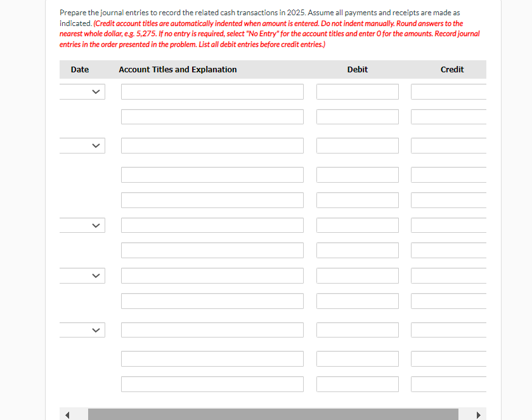Image resolution: width=532 pixels, height=420 pixels.
Task: Click the left arrow of horizontal scrollbar
Action: click(x=67, y=415)
